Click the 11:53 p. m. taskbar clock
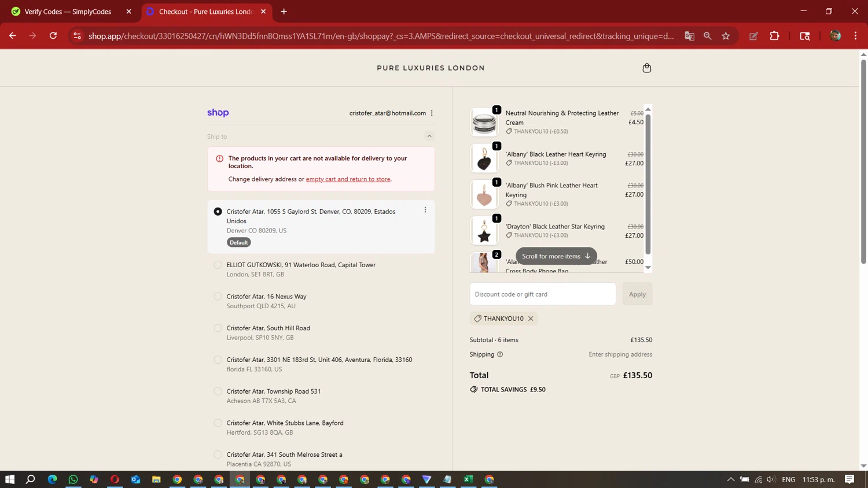This screenshot has width=868, height=488. 818,479
